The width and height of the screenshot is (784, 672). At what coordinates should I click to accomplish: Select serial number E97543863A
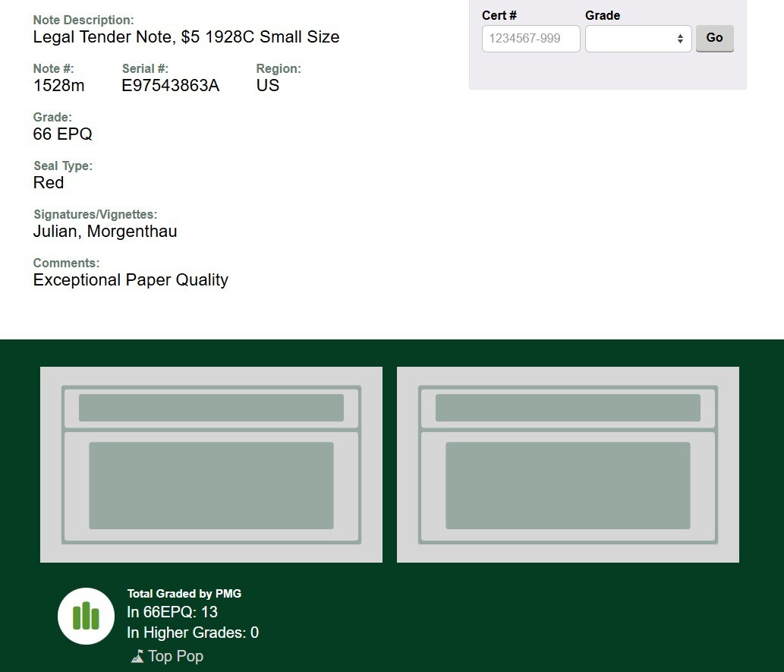(x=171, y=86)
